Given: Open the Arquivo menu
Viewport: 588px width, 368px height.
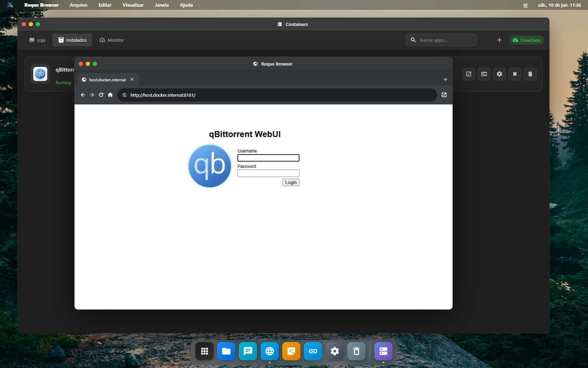Looking at the screenshot, I should coord(78,5).
